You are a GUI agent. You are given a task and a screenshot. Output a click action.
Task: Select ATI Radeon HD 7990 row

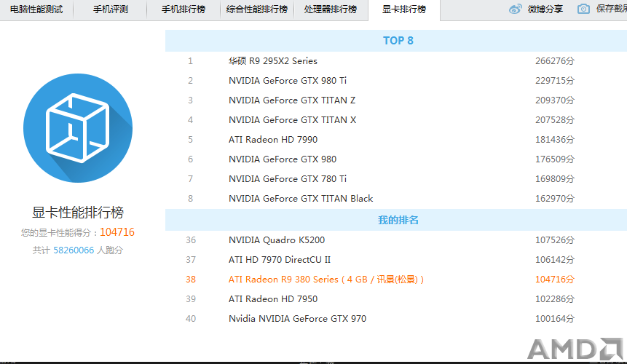(x=396, y=140)
